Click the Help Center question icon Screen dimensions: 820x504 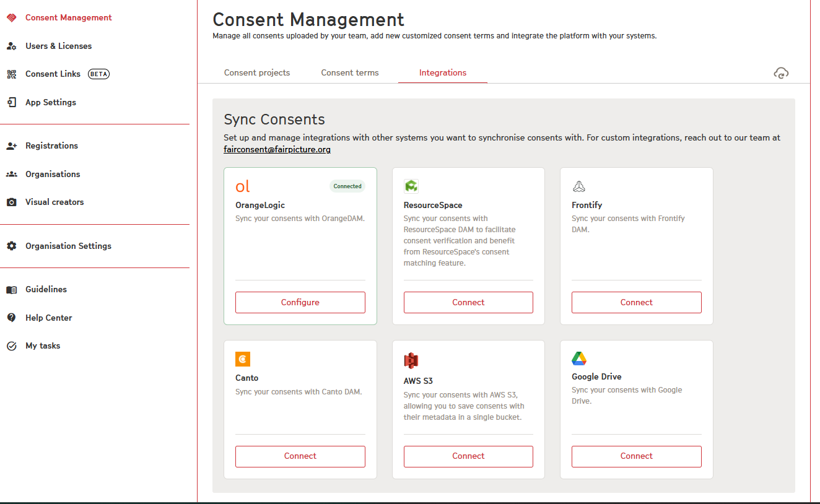[11, 318]
